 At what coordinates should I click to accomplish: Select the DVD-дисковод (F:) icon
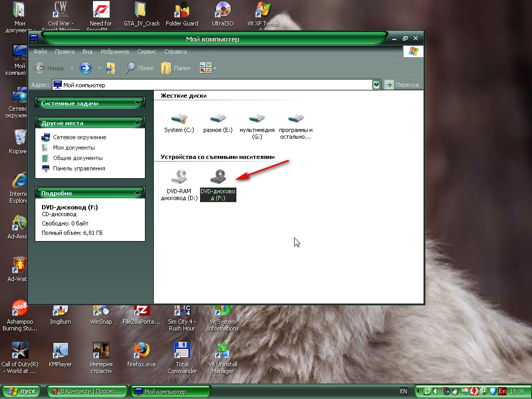[218, 185]
